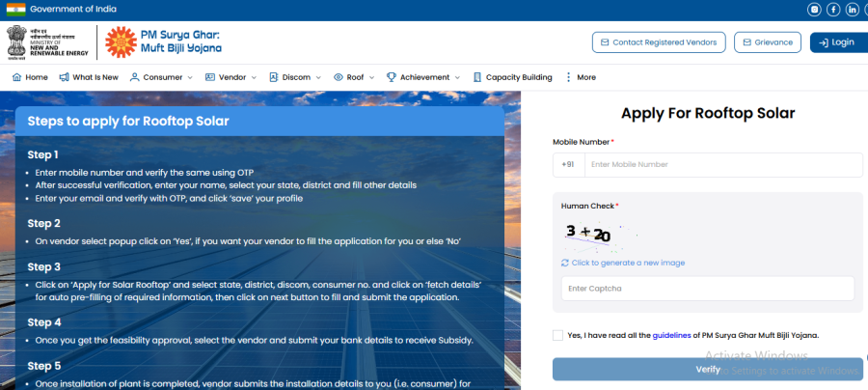Expand the Vendor dropdown chevron

pyautogui.click(x=254, y=77)
